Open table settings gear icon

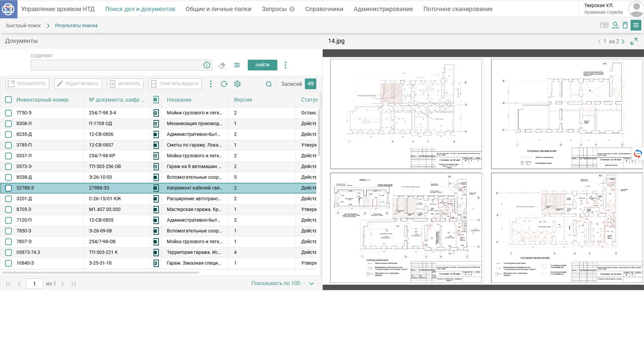point(237,84)
